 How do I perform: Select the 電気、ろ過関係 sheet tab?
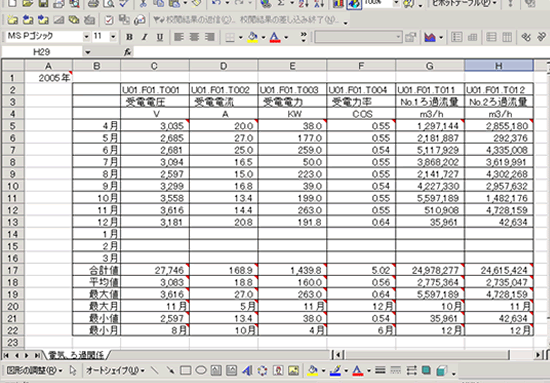tap(76, 355)
